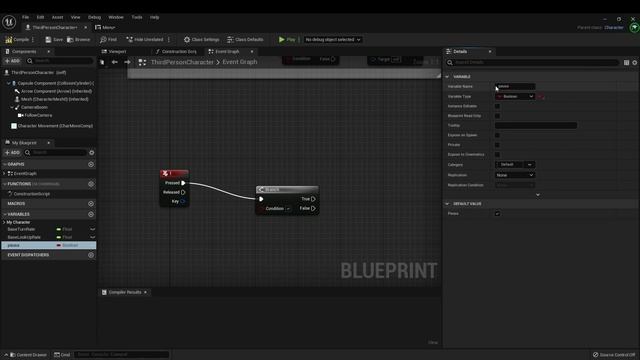
Task: Toggle Blueprint Read Only checkbox
Action: pos(497,116)
